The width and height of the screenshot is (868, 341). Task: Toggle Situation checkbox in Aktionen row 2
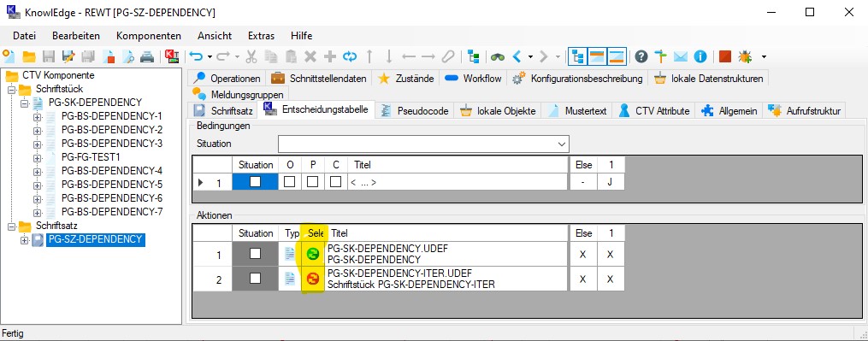click(x=255, y=279)
